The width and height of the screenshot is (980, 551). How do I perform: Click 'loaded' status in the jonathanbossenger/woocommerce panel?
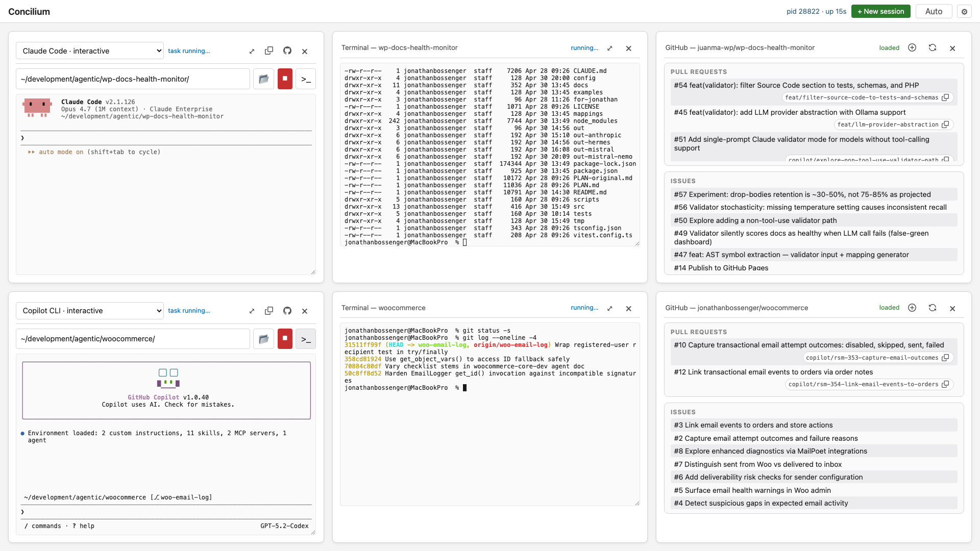(889, 308)
